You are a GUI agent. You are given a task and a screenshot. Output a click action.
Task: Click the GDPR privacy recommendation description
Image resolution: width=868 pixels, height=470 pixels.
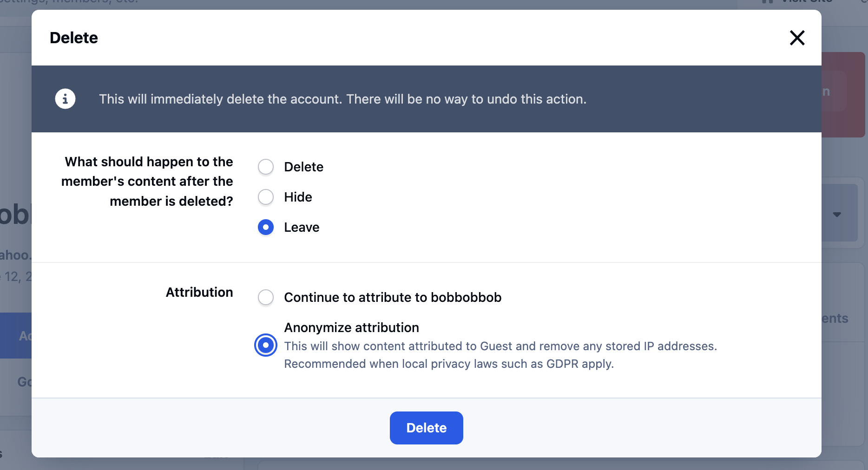[448, 364]
